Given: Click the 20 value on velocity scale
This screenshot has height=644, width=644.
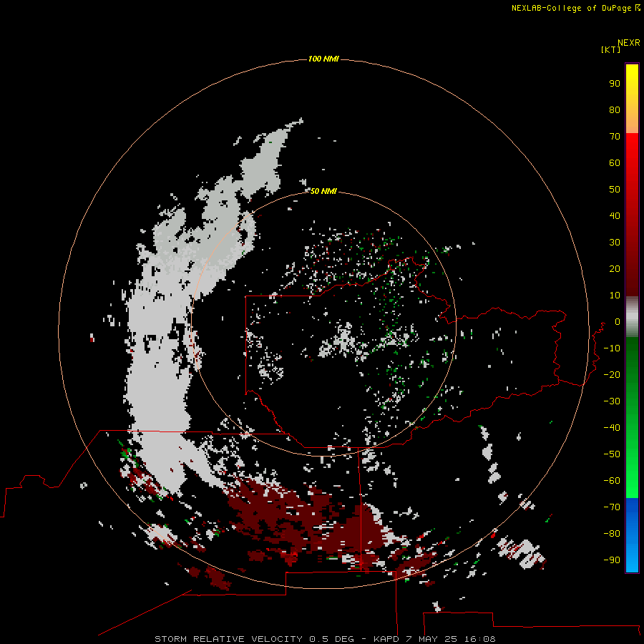Looking at the screenshot, I should tap(615, 268).
